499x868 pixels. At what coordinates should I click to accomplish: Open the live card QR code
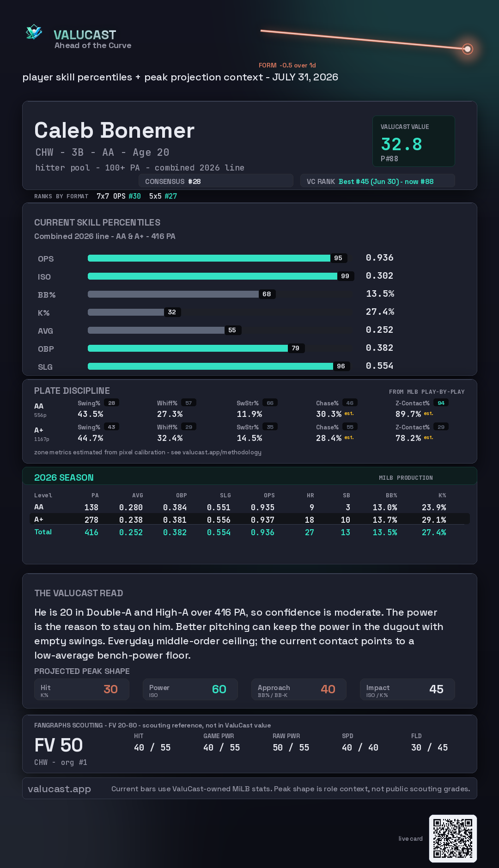tap(453, 838)
